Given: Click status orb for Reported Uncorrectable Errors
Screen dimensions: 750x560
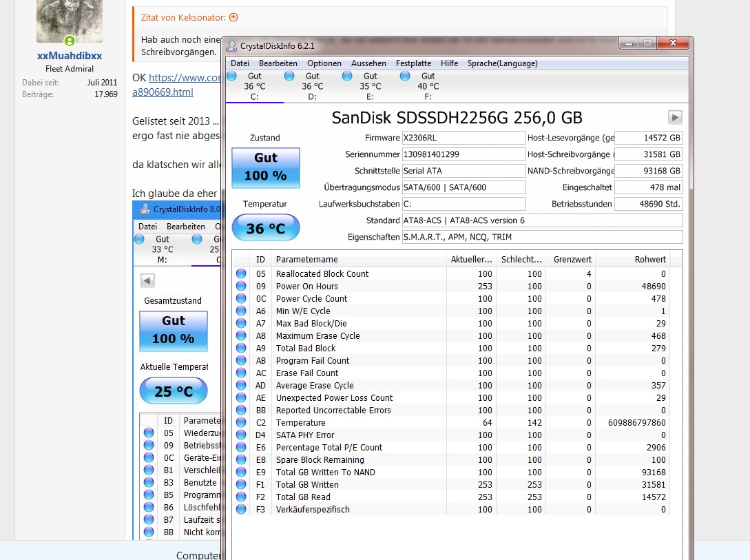Looking at the screenshot, I should (241, 411).
